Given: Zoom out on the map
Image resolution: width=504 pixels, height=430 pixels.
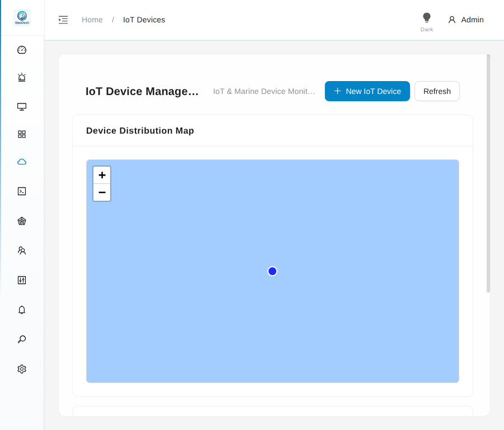Looking at the screenshot, I should click(x=102, y=192).
